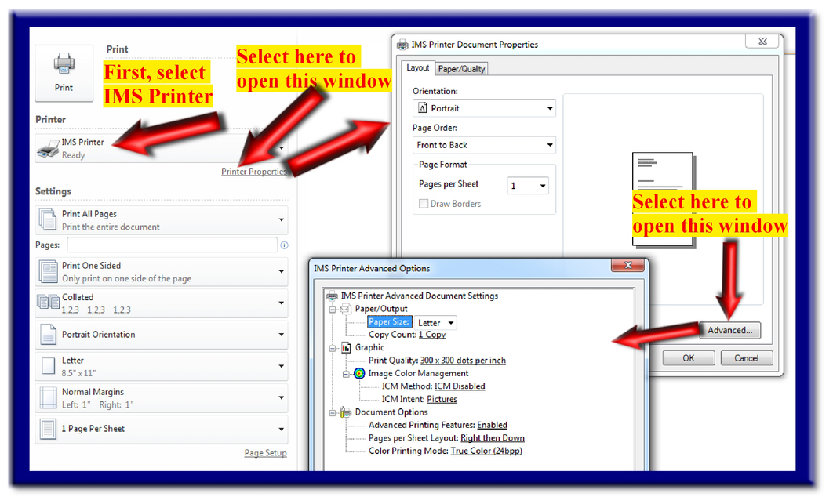
Task: Open the Paper Size Letter dropdown
Action: [435, 323]
